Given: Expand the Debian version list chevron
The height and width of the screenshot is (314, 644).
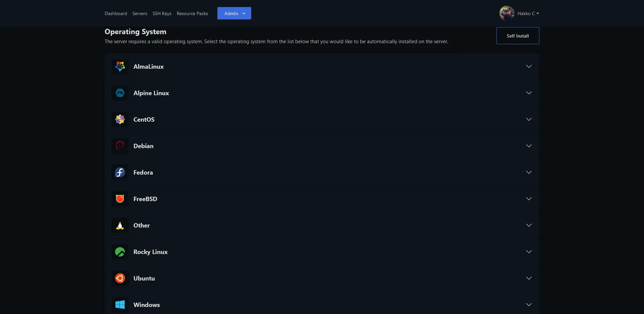Looking at the screenshot, I should pyautogui.click(x=529, y=146).
